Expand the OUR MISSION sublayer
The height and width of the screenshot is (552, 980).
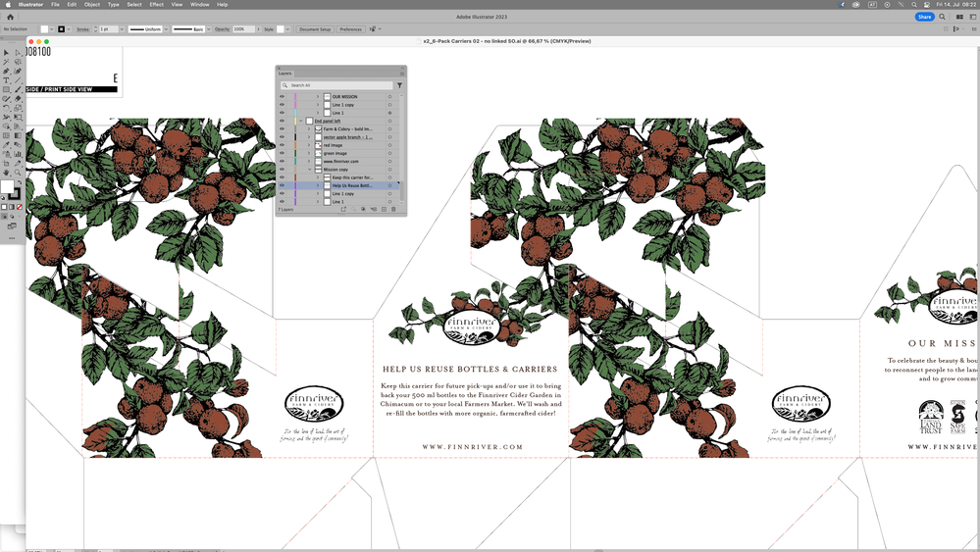(x=318, y=97)
